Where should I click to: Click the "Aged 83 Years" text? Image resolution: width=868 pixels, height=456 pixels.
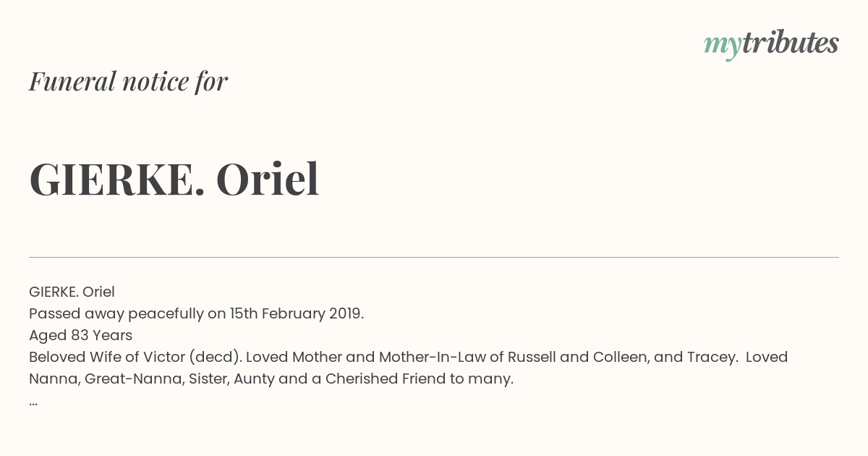(x=80, y=336)
